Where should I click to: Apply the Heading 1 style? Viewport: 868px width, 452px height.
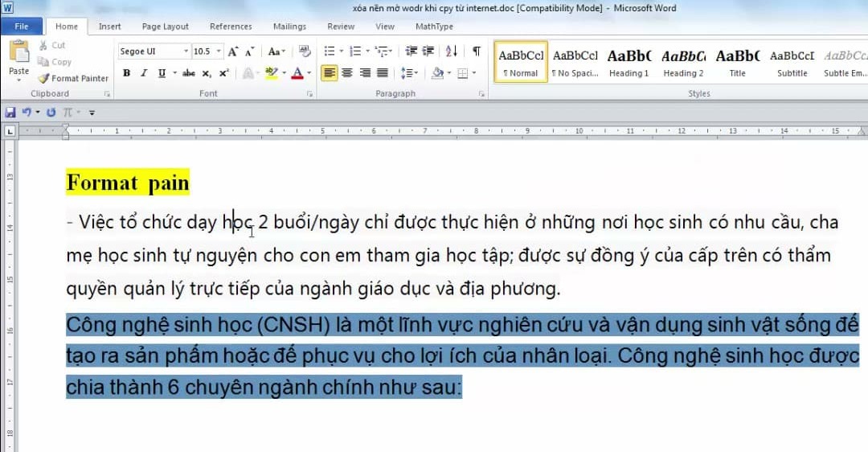pos(628,62)
